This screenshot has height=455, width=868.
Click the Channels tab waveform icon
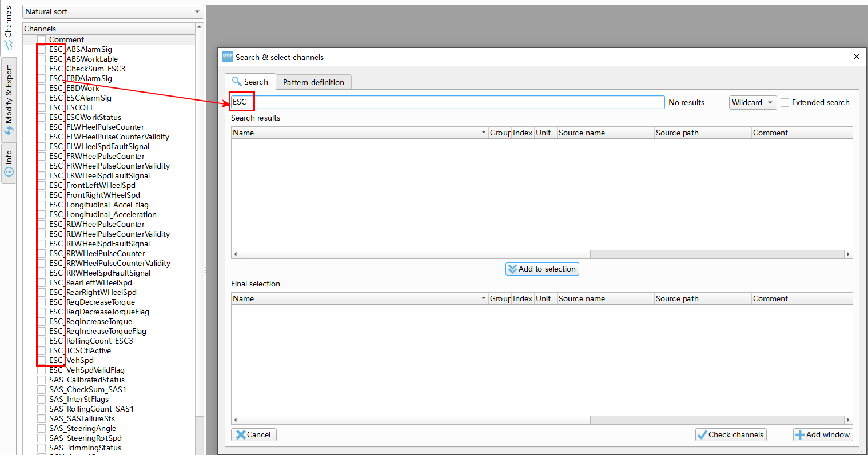[x=9, y=44]
